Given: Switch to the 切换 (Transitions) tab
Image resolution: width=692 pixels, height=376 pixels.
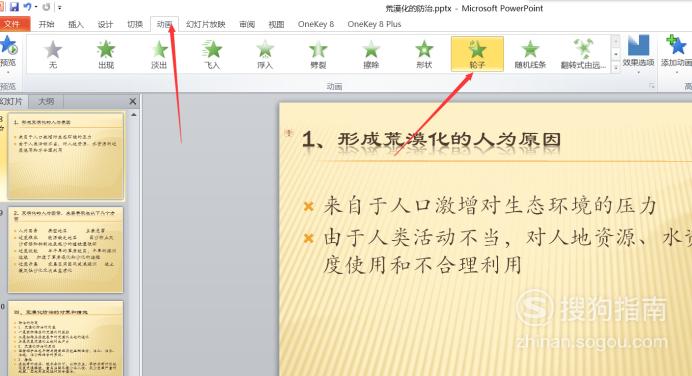Looking at the screenshot, I should pyautogui.click(x=135, y=24).
